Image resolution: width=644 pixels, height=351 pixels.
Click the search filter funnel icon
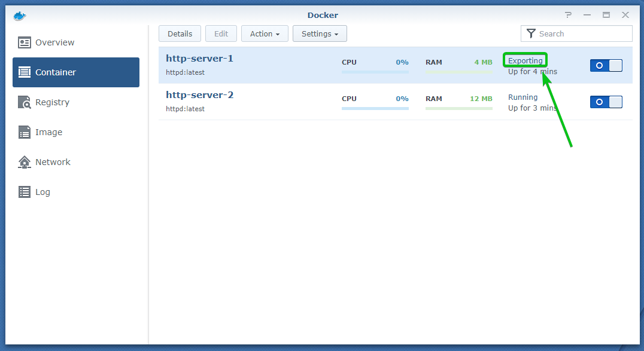click(530, 34)
